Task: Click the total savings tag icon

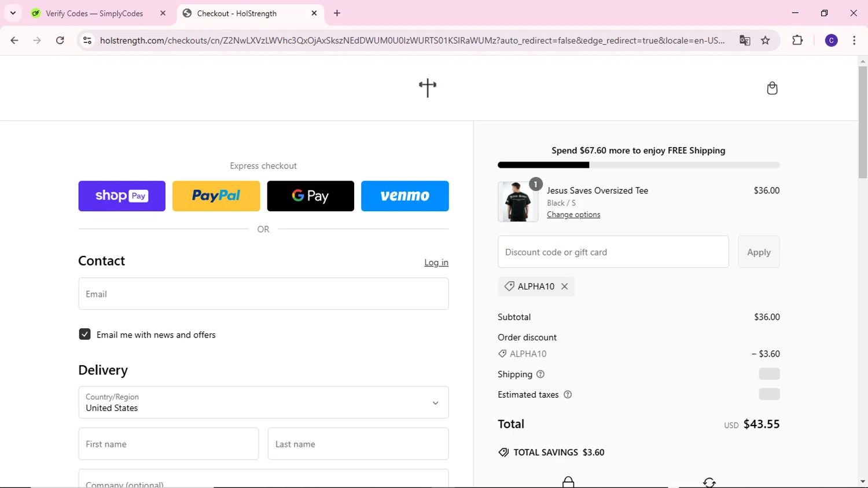Action: [503, 453]
